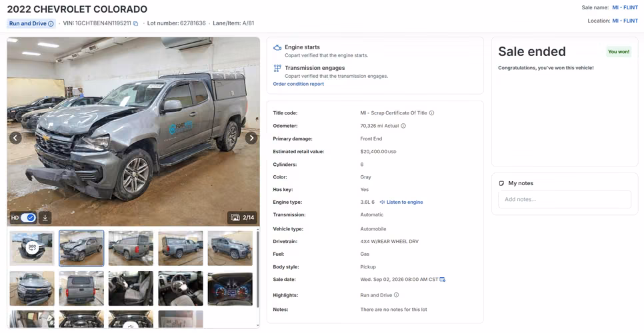Open the odometer Actual info icon
The width and height of the screenshot is (644, 333).
403,126
